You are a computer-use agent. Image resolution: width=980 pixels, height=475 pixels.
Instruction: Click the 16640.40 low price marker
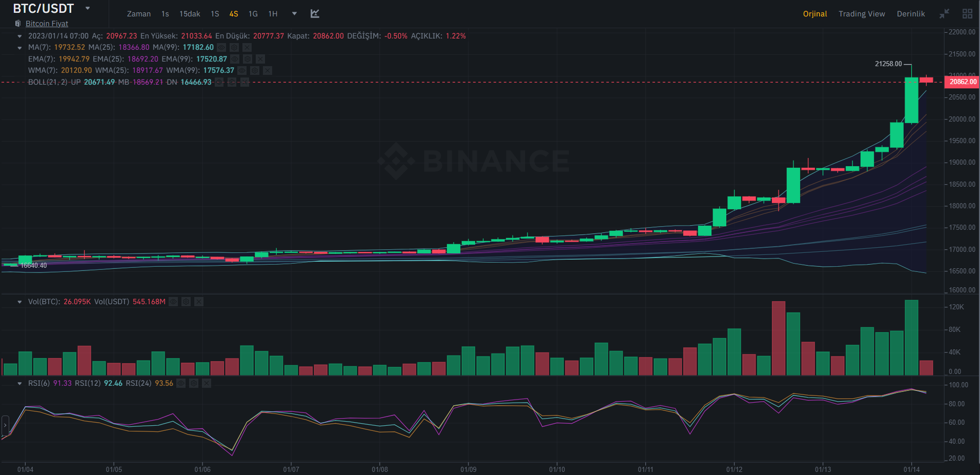point(33,265)
